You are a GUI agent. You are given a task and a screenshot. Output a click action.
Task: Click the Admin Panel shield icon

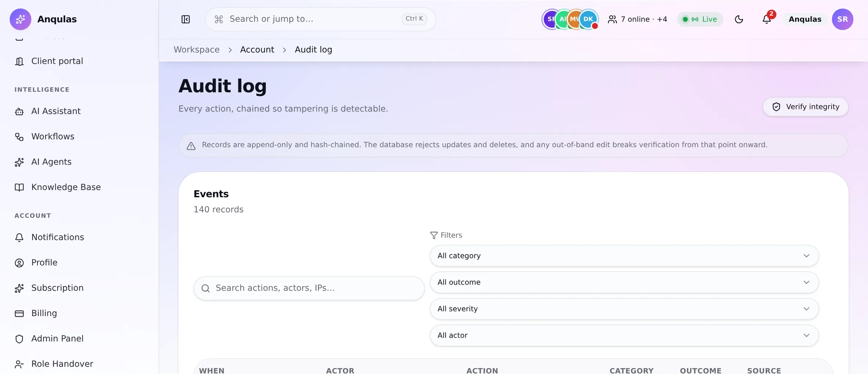tap(19, 339)
